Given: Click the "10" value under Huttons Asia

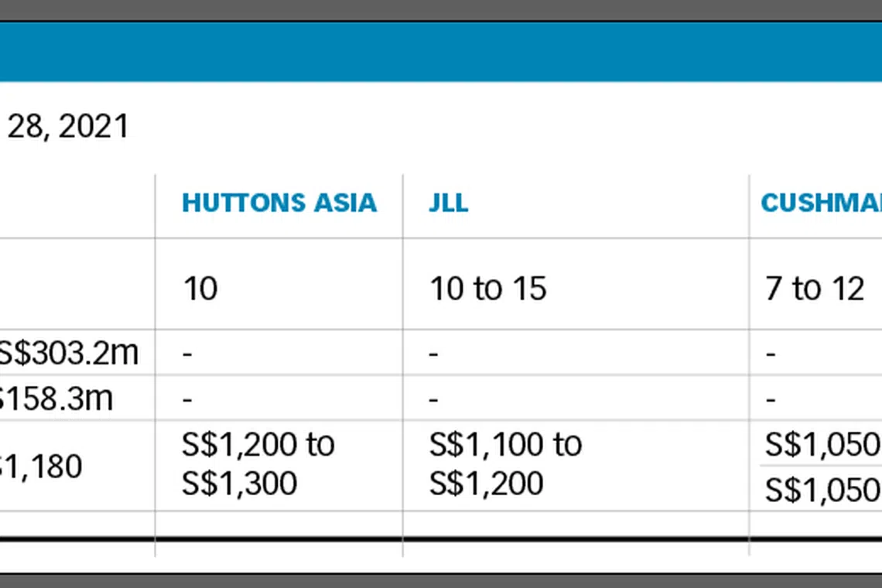Looking at the screenshot, I should click(x=200, y=289).
